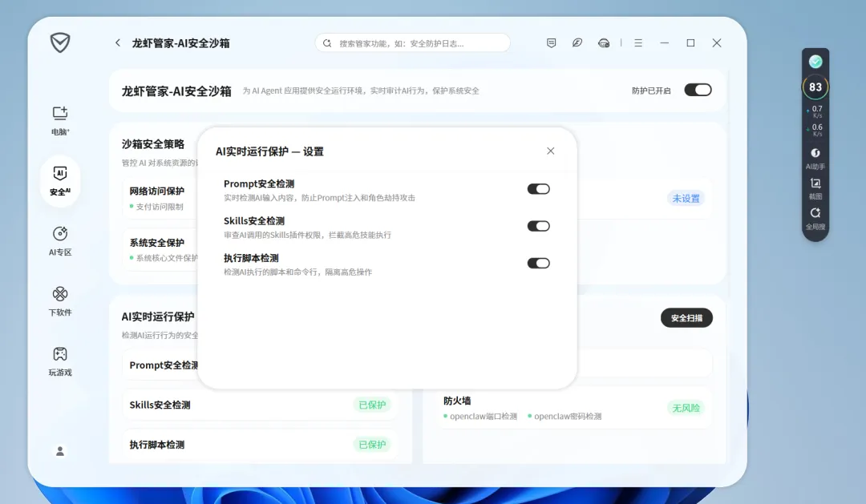Click Skills安全检测 row in background list
Image resolution: width=866 pixels, height=504 pixels.
tap(261, 405)
